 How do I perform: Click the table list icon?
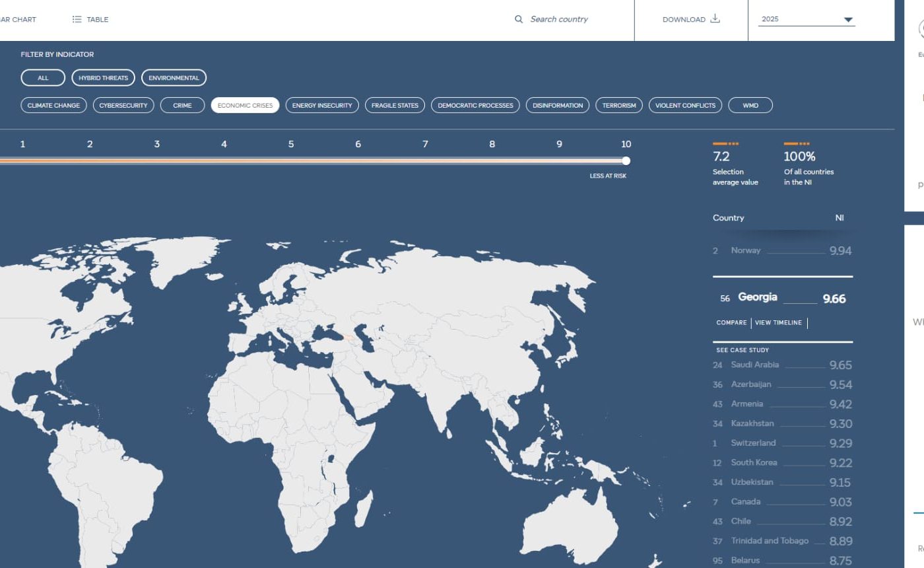[x=77, y=19]
